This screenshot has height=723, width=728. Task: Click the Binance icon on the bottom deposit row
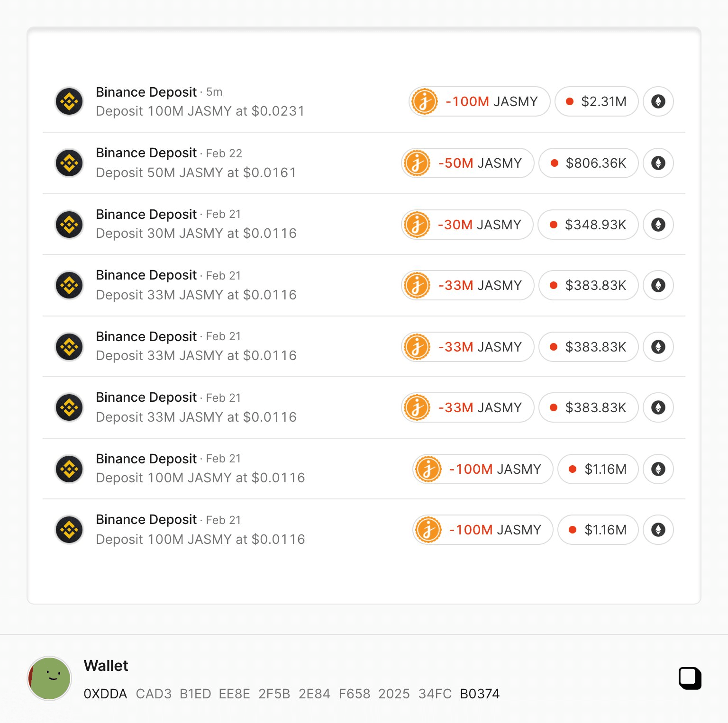tap(69, 530)
